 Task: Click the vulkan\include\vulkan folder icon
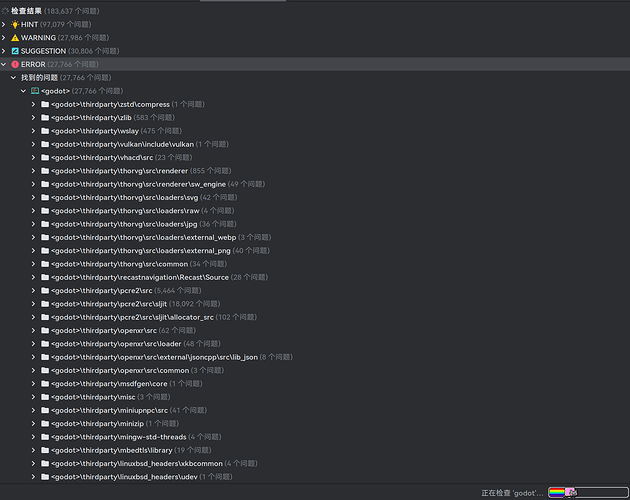coord(45,144)
